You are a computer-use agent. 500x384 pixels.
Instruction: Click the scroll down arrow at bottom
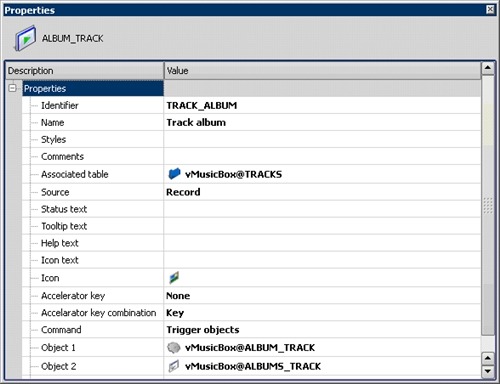click(x=488, y=371)
